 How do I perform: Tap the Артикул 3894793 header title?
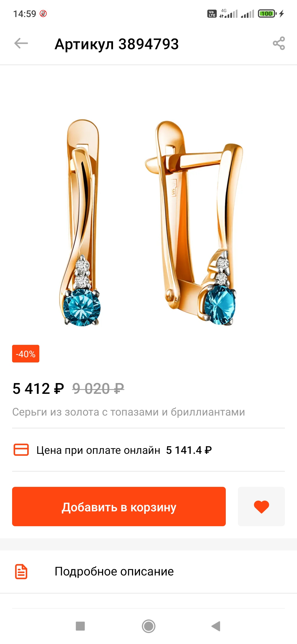[117, 44]
